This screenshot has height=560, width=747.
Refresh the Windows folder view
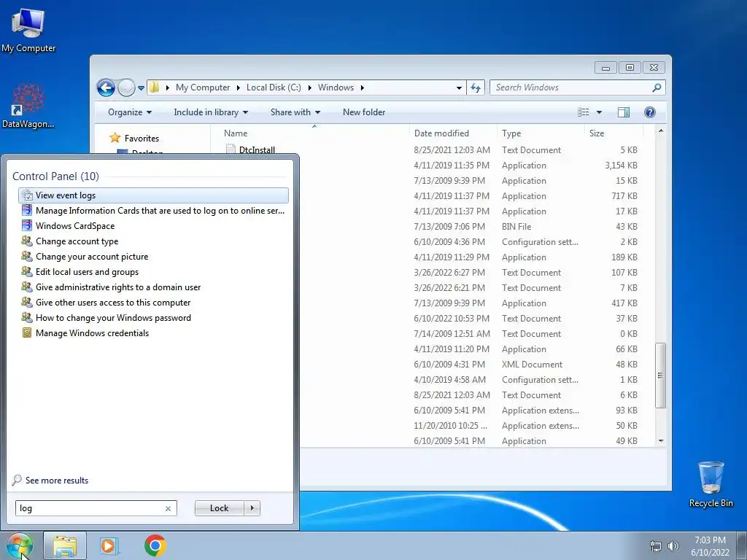coord(476,87)
